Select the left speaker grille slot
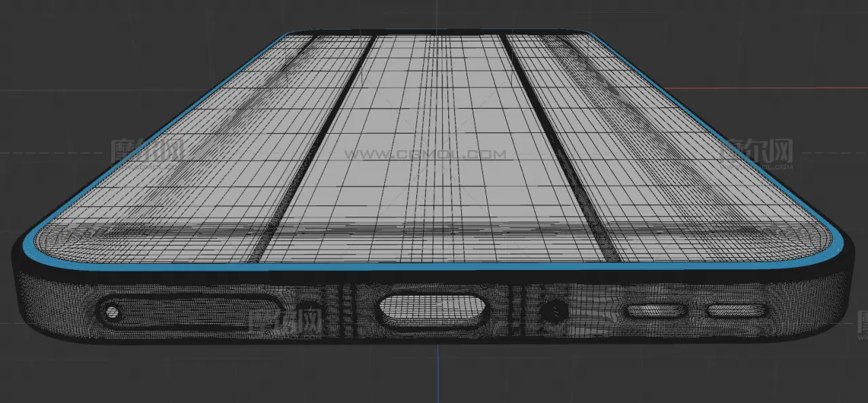868x403 pixels. click(x=656, y=311)
